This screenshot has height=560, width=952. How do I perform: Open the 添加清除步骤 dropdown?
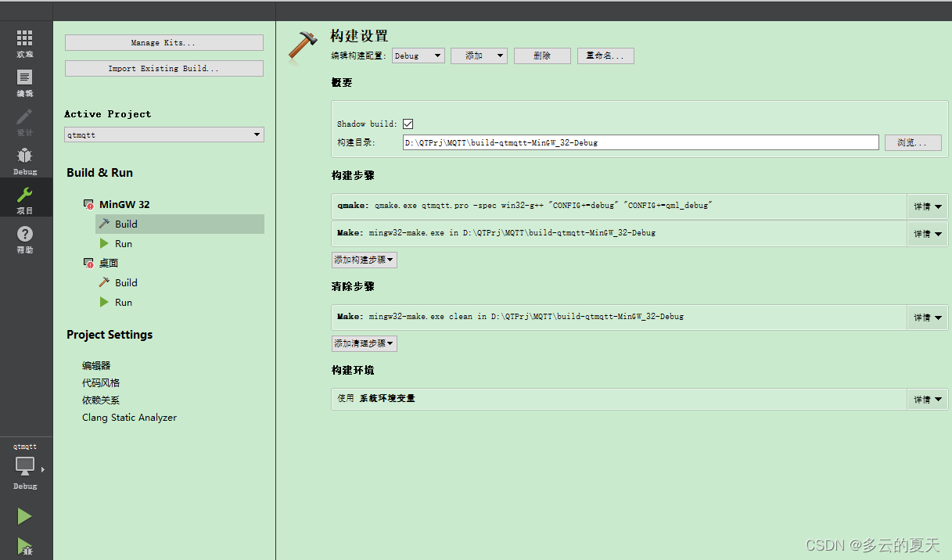coord(365,343)
